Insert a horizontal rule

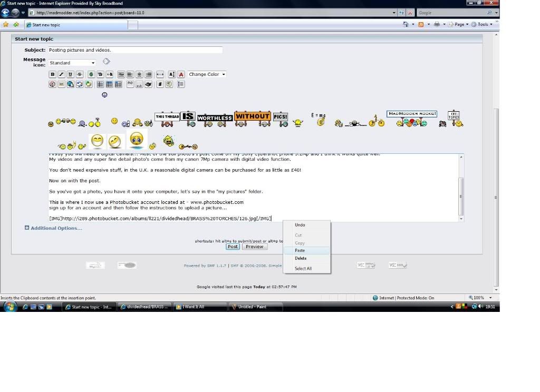[x=160, y=74]
